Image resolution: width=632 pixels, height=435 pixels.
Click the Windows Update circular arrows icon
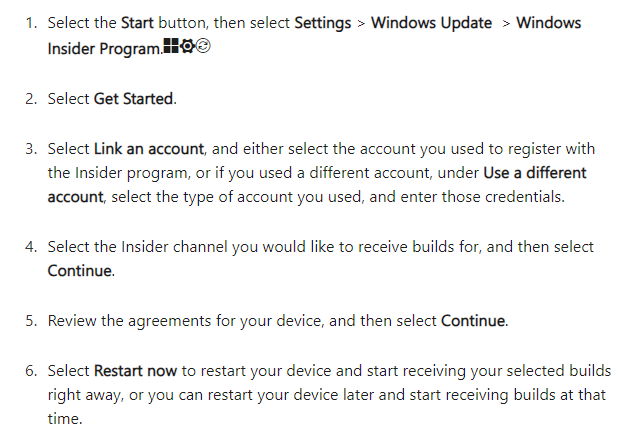tap(203, 46)
